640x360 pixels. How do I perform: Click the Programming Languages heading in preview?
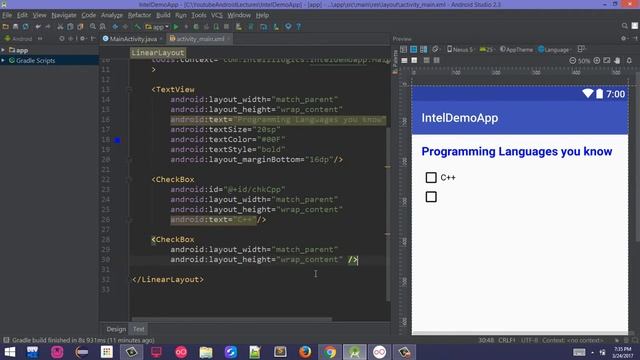click(517, 151)
